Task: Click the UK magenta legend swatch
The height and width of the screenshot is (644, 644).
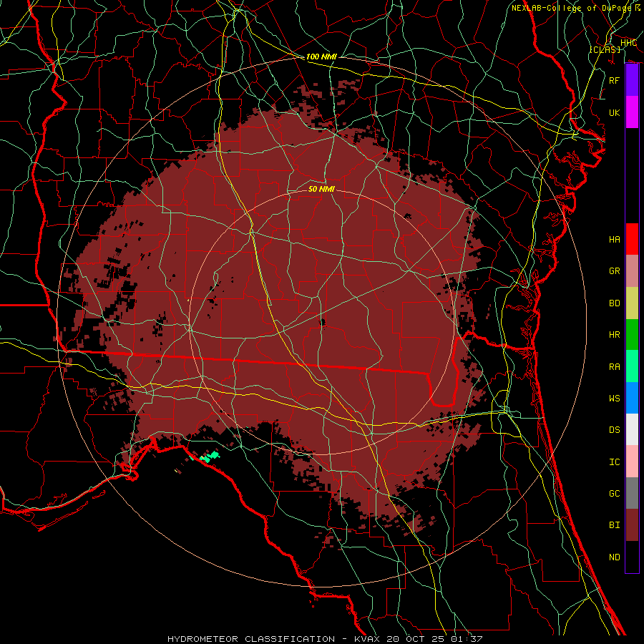Action: pos(632,112)
